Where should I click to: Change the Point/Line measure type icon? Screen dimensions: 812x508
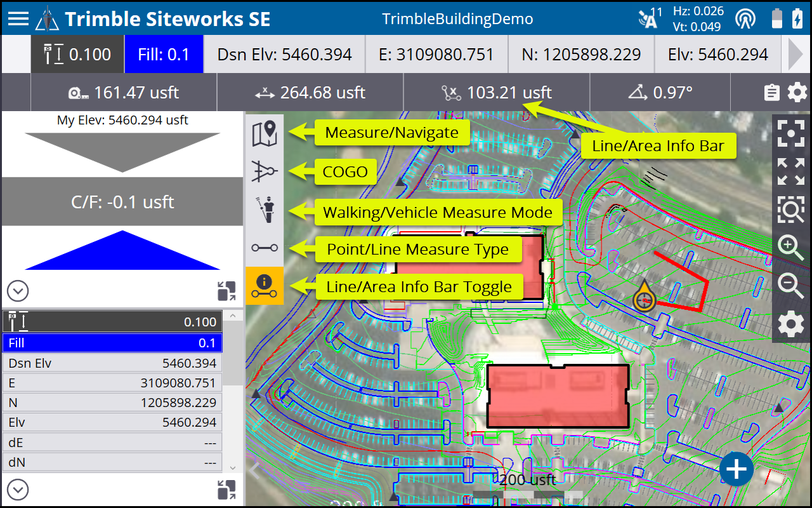pyautogui.click(x=265, y=247)
